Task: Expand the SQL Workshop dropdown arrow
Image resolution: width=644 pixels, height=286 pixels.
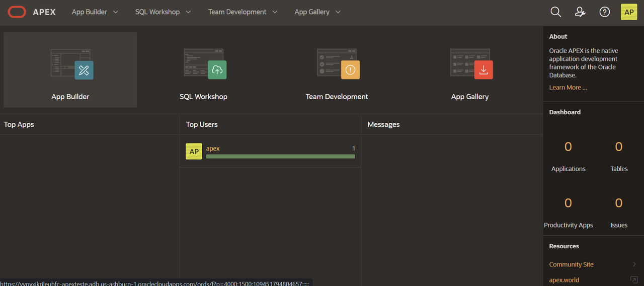Action: [x=188, y=12]
